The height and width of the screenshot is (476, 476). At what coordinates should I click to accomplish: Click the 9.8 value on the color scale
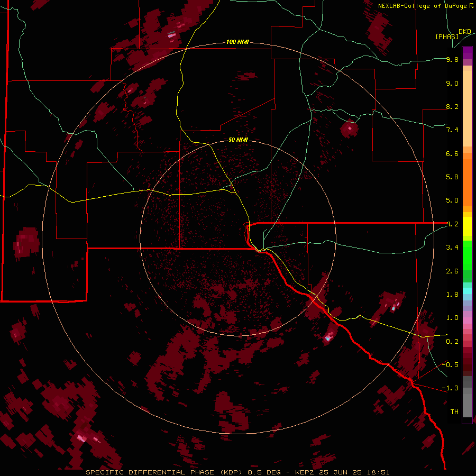point(452,59)
